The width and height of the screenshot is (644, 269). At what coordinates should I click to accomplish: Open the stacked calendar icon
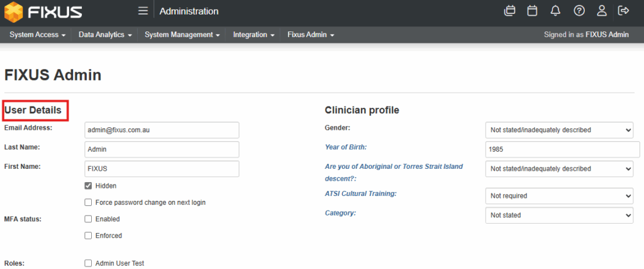[509, 11]
